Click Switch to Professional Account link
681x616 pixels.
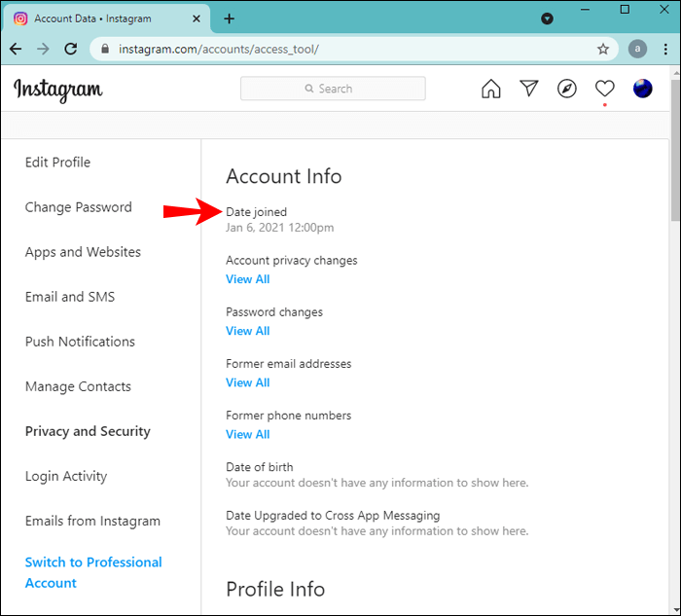pos(93,572)
